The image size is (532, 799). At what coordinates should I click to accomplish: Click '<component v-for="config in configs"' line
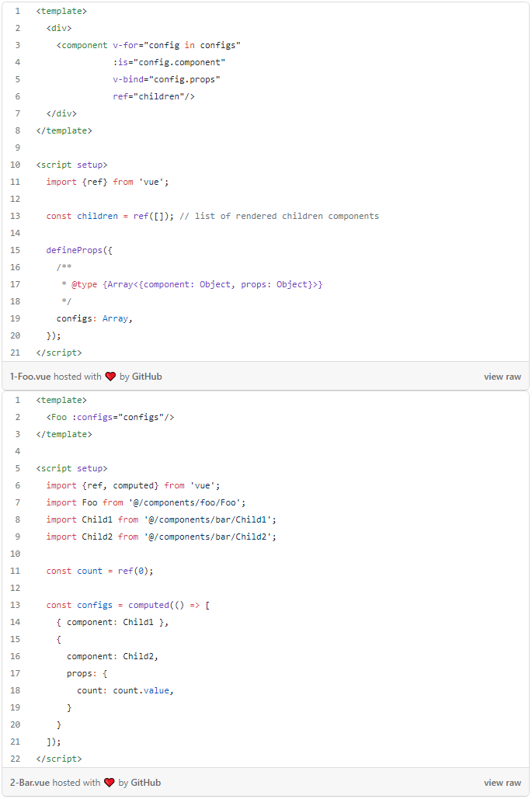pos(148,45)
